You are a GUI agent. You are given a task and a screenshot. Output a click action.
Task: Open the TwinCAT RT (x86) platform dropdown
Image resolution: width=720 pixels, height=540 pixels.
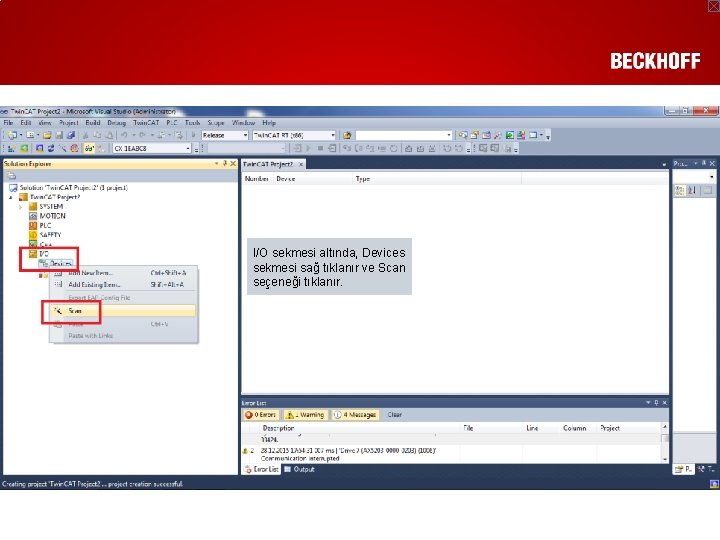tap(333, 135)
